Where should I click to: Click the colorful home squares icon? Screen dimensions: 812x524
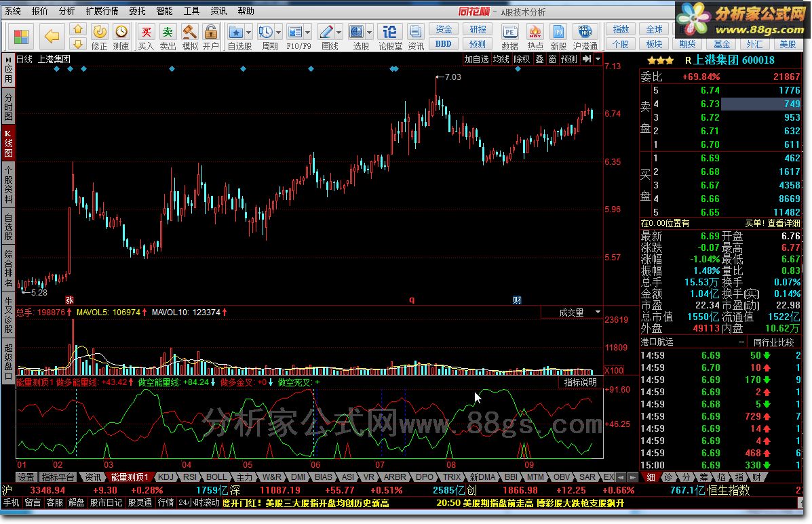(x=21, y=36)
